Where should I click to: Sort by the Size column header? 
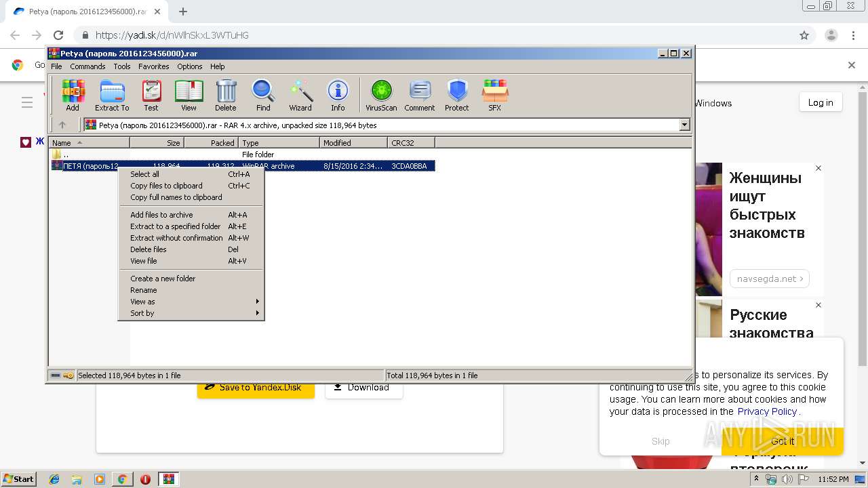click(157, 142)
